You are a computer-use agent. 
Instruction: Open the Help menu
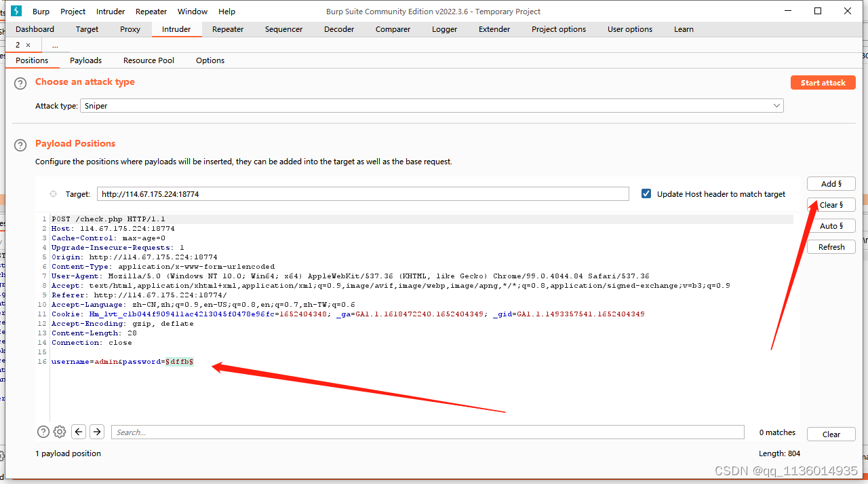tap(227, 12)
